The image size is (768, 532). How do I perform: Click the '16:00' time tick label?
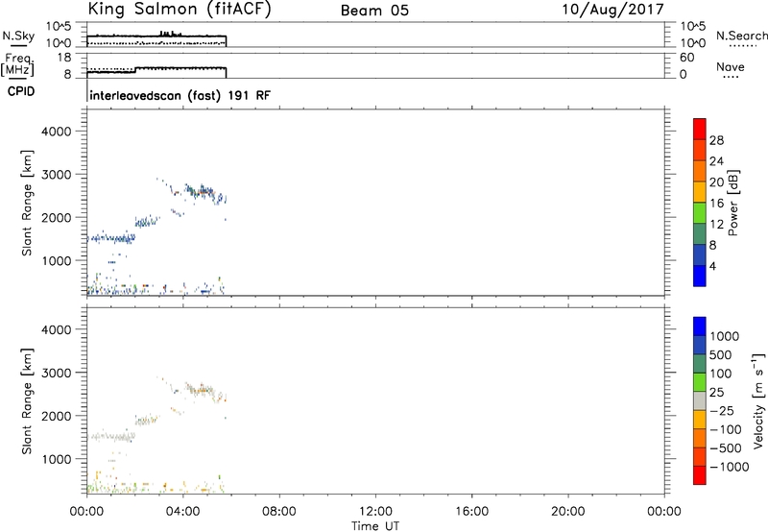point(471,512)
